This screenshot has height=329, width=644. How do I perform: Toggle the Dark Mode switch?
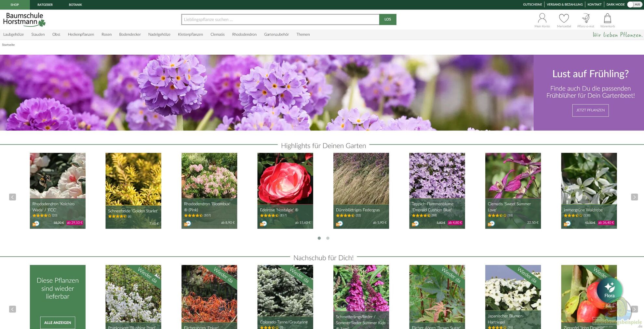[x=634, y=5]
